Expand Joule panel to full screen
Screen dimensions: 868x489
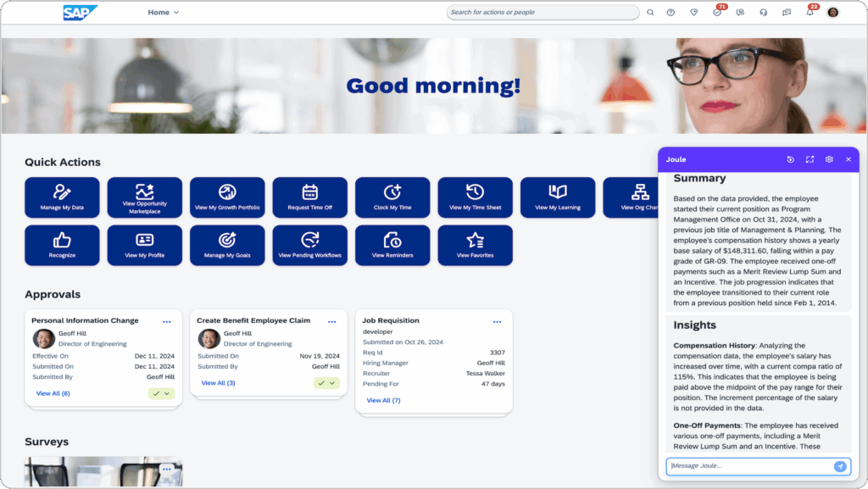810,159
